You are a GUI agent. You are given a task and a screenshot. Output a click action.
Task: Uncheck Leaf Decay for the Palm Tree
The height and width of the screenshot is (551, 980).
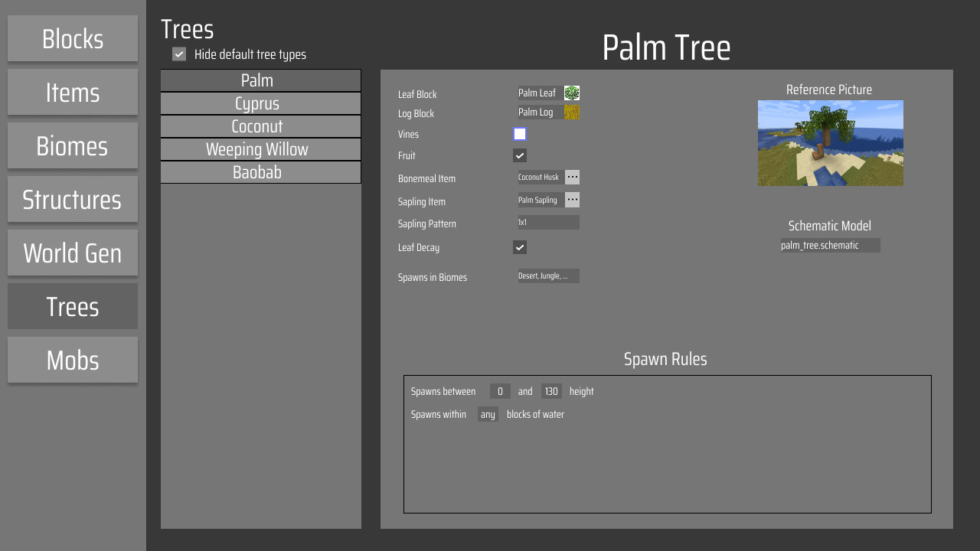[x=519, y=246]
